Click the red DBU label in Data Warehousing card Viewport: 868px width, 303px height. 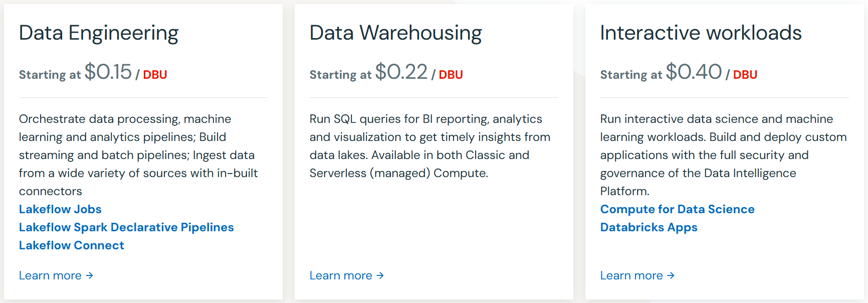tap(451, 75)
